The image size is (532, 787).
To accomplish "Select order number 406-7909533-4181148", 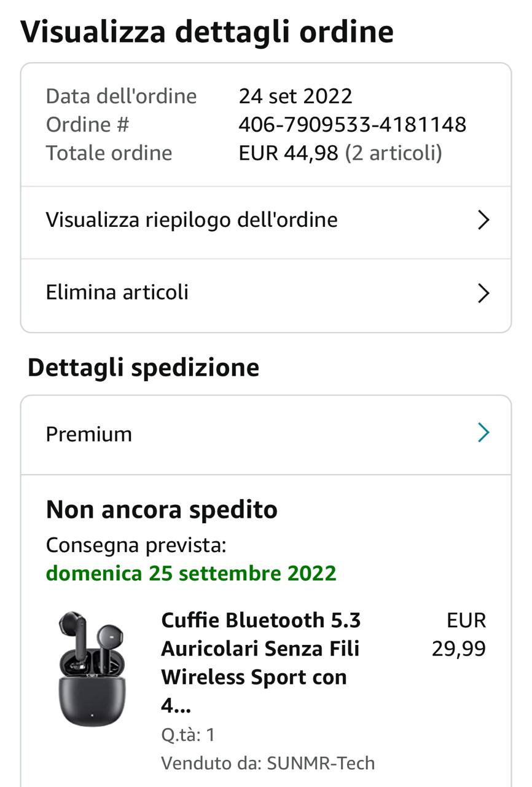I will point(352,125).
